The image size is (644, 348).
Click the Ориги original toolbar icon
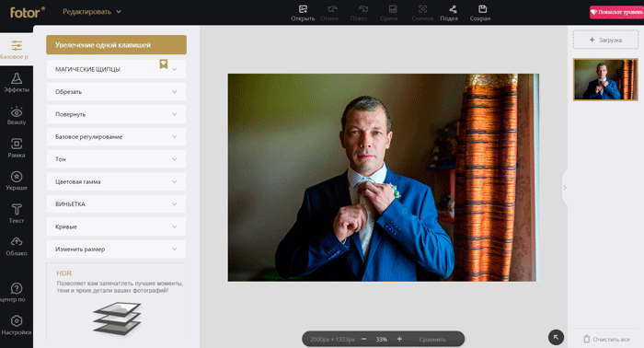tap(389, 13)
